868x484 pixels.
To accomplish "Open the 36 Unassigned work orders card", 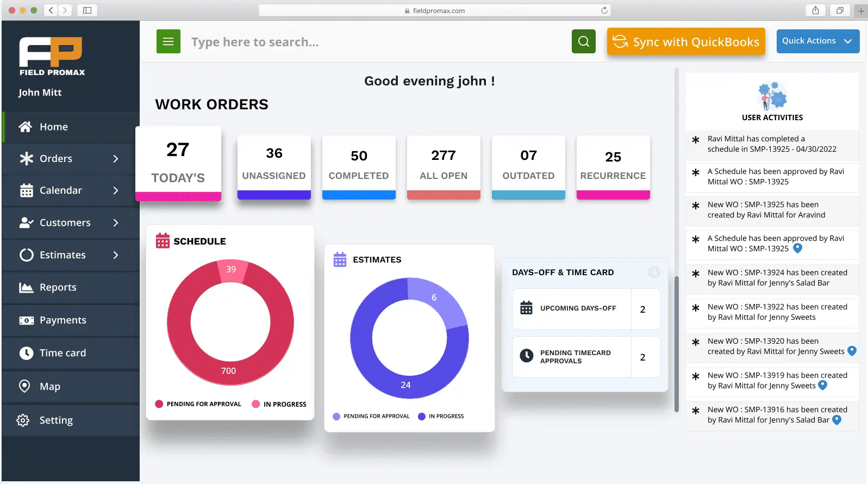I will [274, 167].
